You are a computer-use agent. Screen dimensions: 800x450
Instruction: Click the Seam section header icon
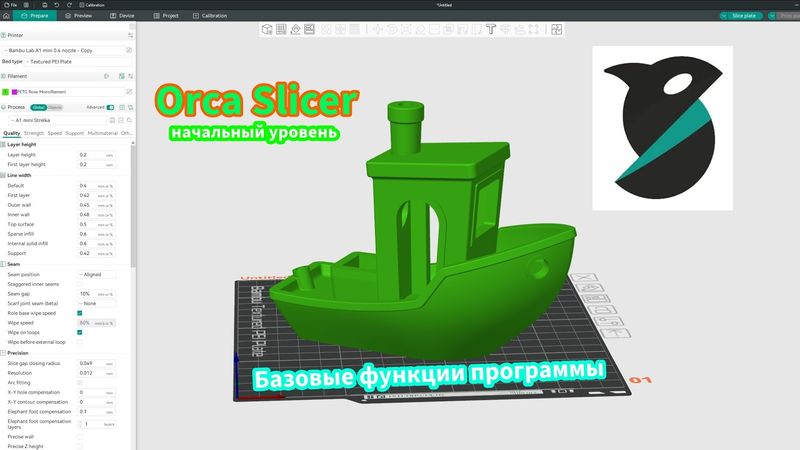pos(3,264)
